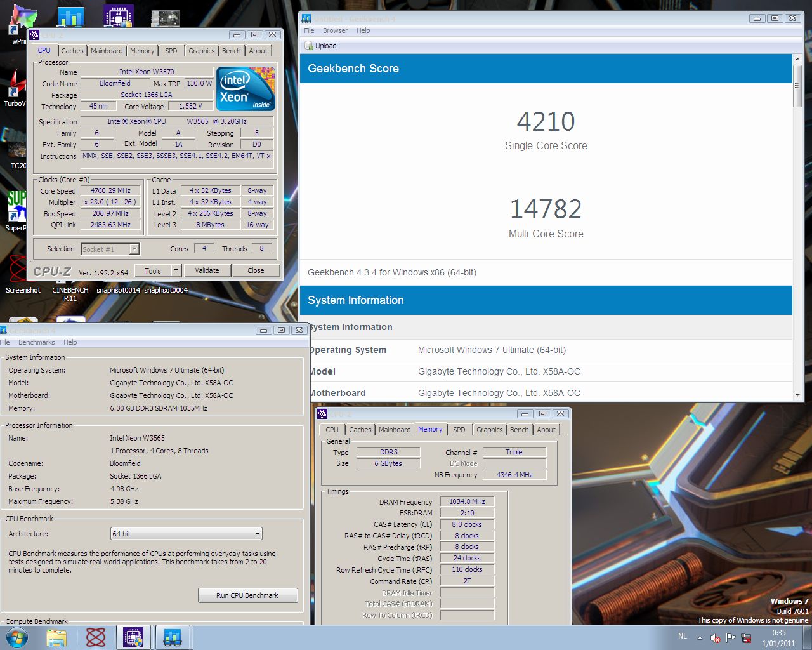Screen dimensions: 812x650
Task: Launch the SuperPi desktop shortcut
Action: pos(16,211)
